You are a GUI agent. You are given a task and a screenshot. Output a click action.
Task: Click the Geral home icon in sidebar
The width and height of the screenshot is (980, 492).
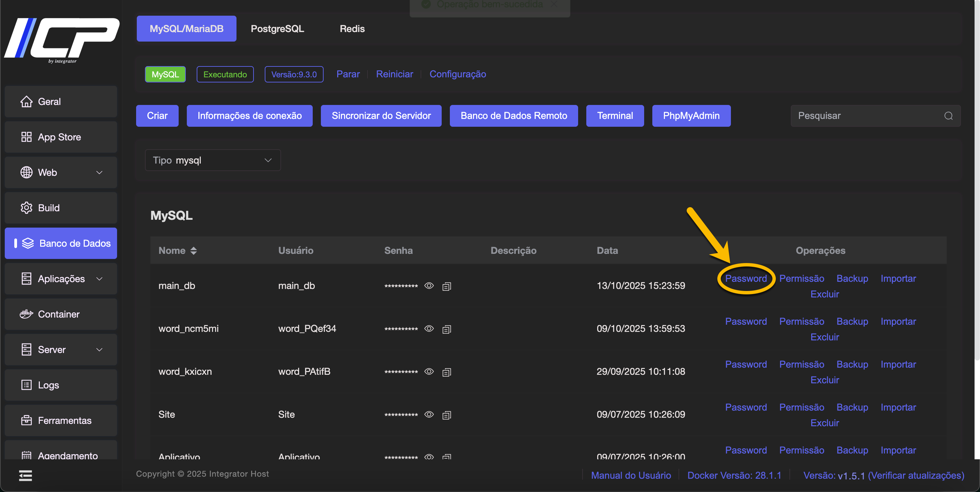(26, 102)
